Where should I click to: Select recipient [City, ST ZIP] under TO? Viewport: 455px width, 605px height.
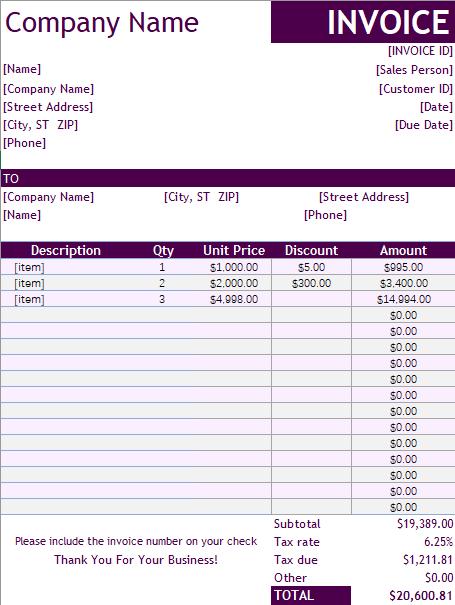pyautogui.click(x=201, y=197)
